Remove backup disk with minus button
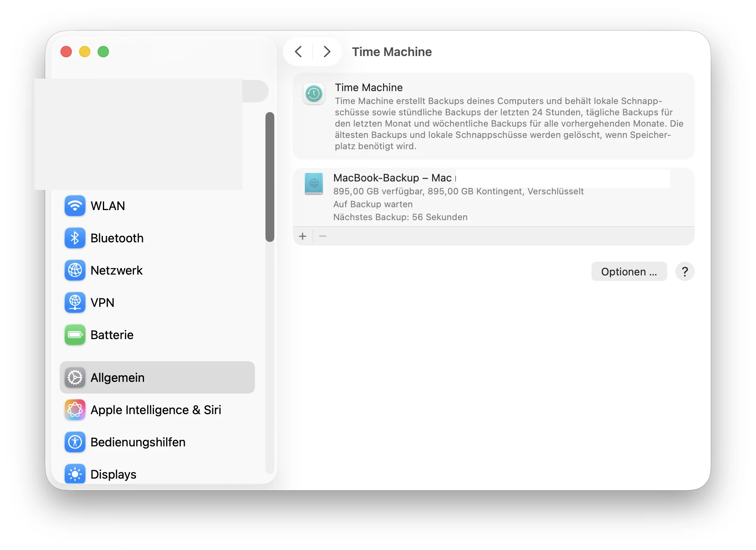The image size is (756, 550). 323,236
